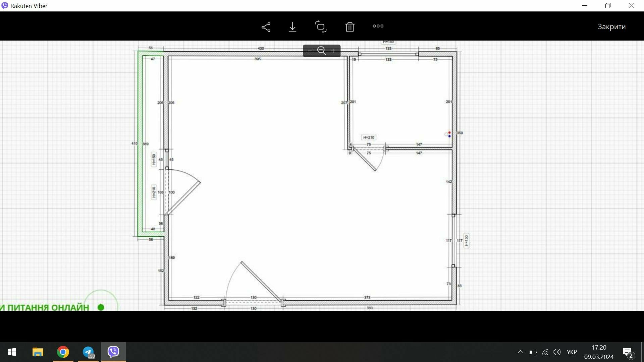Open File Explorer from the taskbar
Viewport: 644px width, 362px height.
tap(38, 352)
